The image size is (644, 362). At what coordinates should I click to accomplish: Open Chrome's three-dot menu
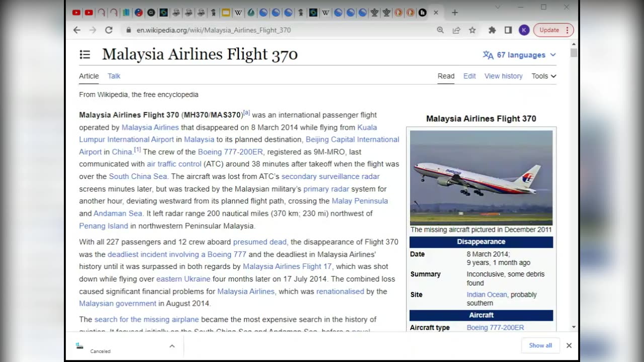coord(567,30)
